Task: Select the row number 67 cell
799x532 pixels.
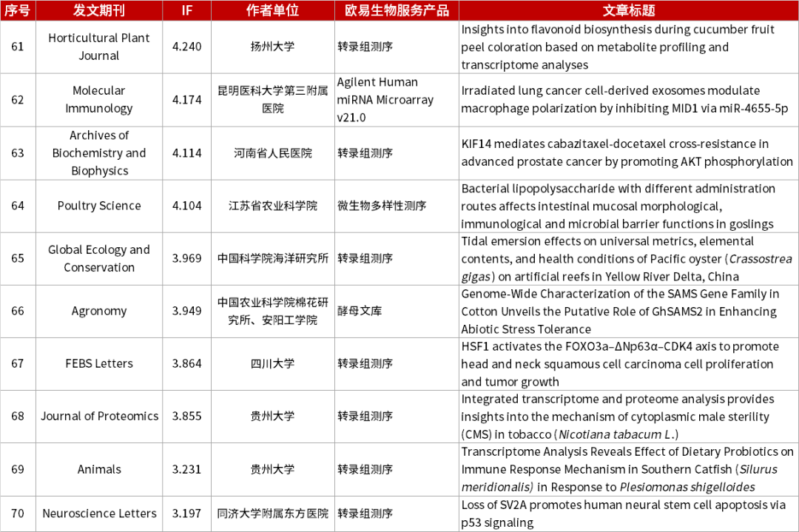Action: pyautogui.click(x=18, y=364)
